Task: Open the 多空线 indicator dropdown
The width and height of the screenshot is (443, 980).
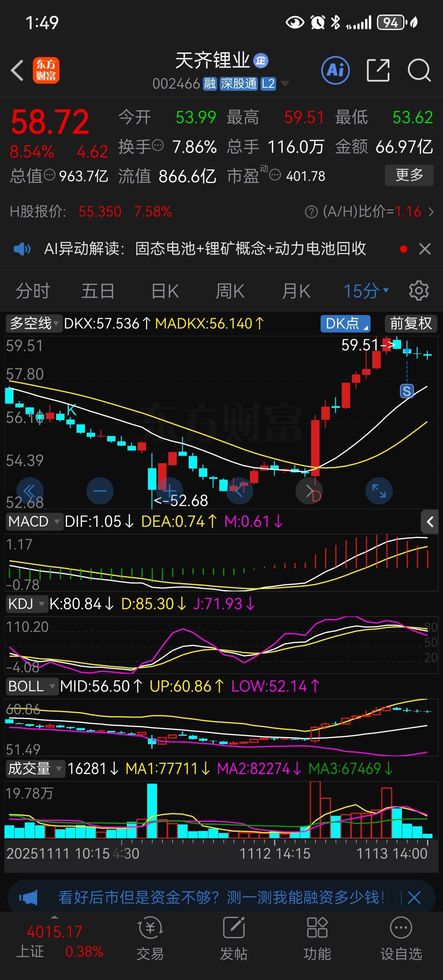Action: click(34, 324)
